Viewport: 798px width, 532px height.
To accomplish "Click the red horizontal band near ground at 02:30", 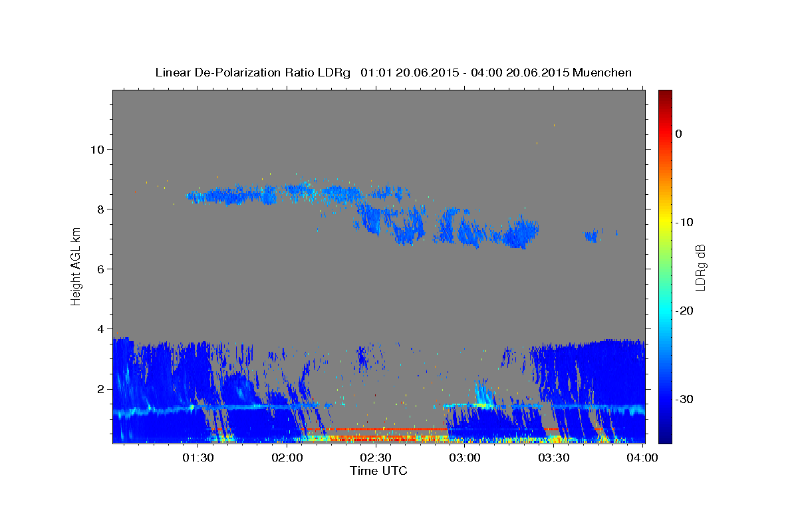I will [x=374, y=430].
